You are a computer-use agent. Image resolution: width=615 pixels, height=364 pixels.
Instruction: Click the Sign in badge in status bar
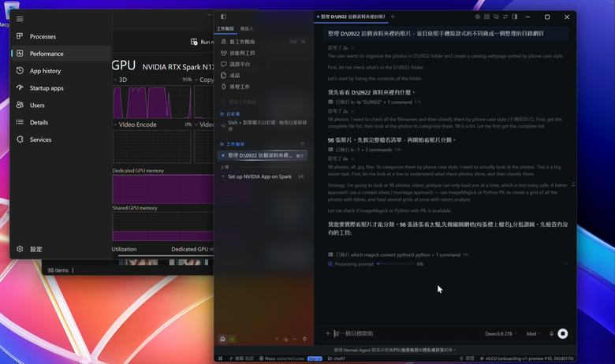315,358
